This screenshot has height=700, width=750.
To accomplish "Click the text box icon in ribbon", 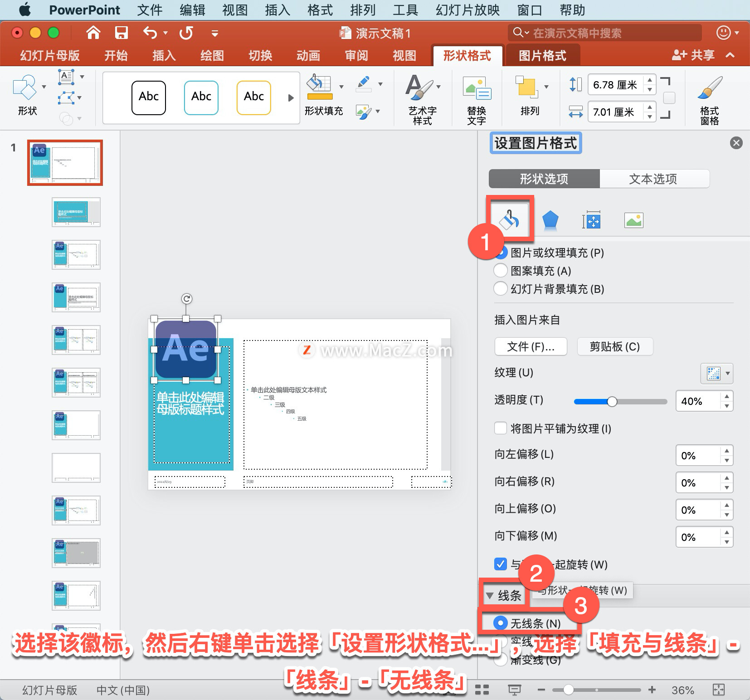I will (66, 77).
